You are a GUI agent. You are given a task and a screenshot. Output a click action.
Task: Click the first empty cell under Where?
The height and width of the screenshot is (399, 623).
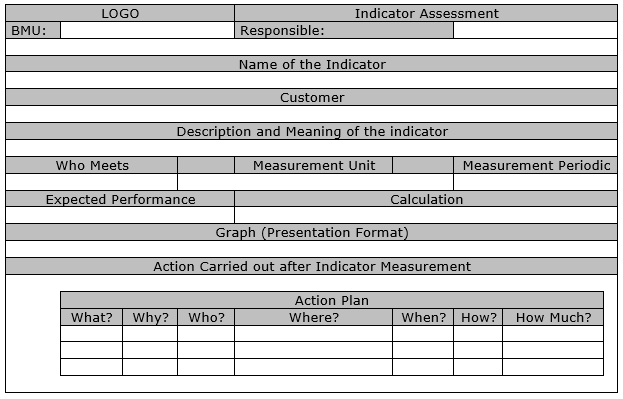tap(313, 333)
